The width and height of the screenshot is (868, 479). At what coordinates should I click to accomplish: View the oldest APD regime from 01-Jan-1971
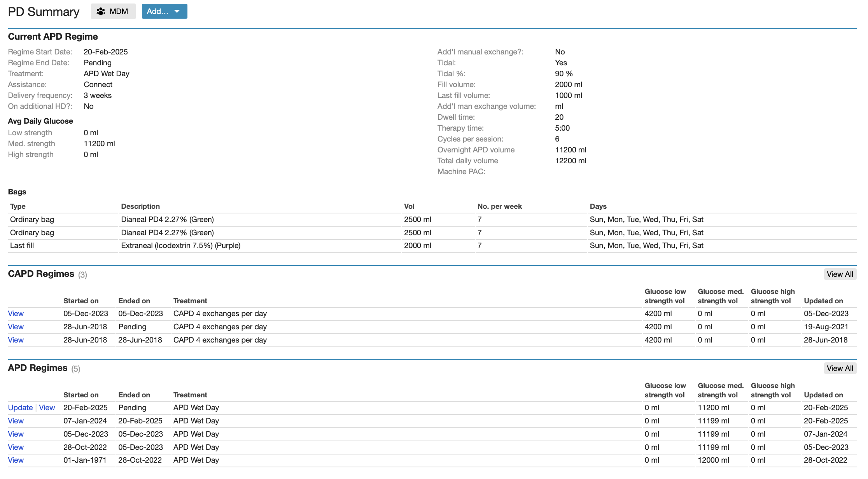pyautogui.click(x=16, y=460)
